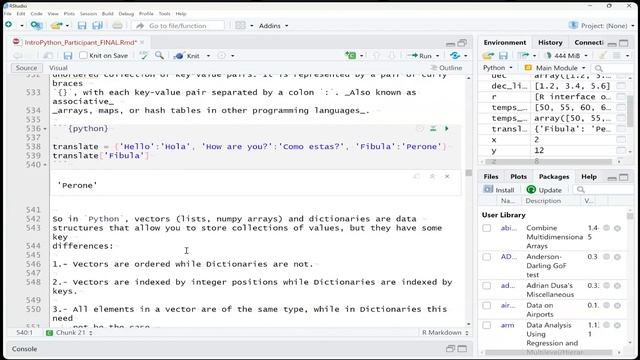This screenshot has height=360, width=640.
Task: Open the Main Module dropdown
Action: click(x=556, y=68)
